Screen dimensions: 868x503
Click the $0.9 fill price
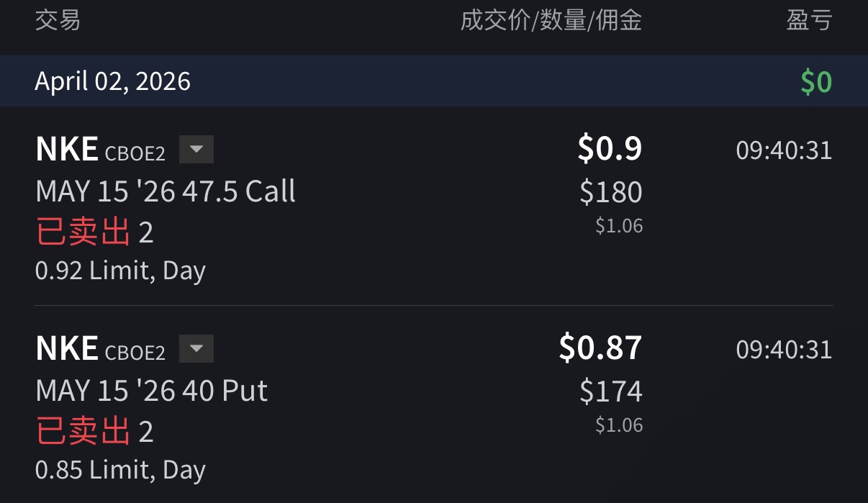tap(609, 149)
